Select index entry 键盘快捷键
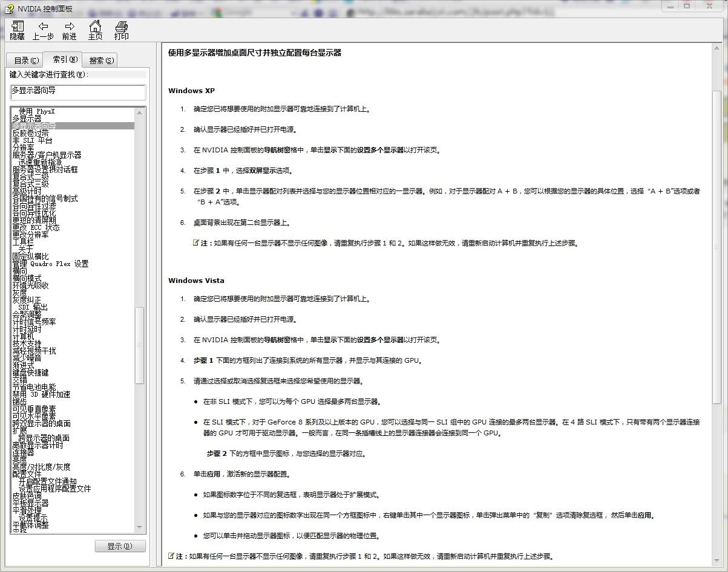 coord(30,373)
